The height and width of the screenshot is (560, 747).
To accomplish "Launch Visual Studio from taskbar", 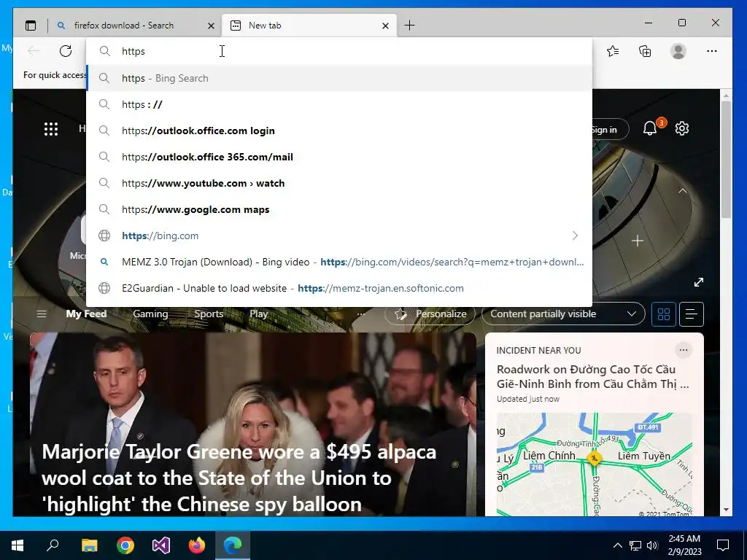I will (x=161, y=545).
